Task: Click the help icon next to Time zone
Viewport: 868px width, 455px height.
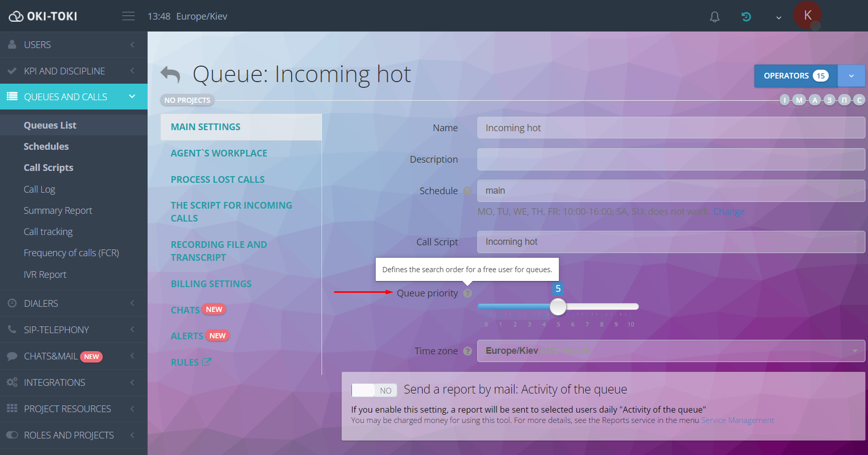Action: (x=468, y=351)
